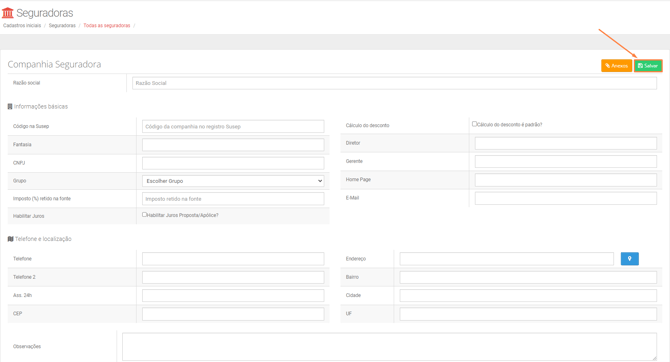Focus the Código na Susep field
This screenshot has width=670, height=362.
tap(233, 126)
